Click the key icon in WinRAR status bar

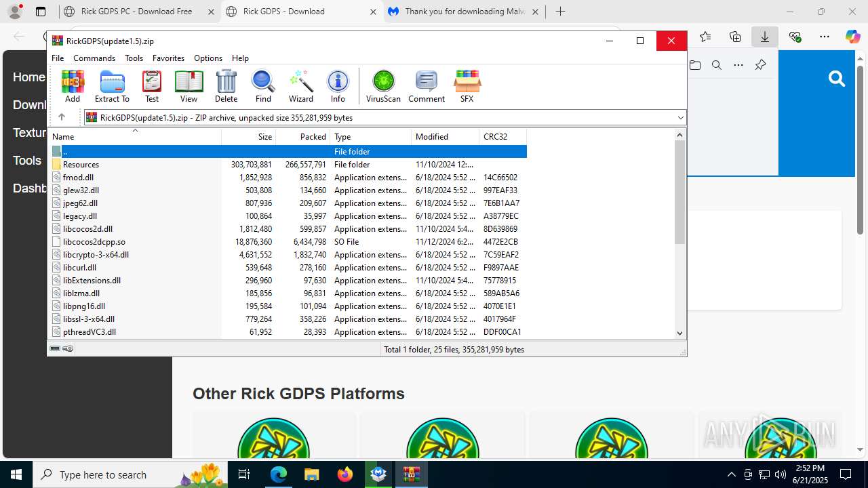[x=68, y=349]
